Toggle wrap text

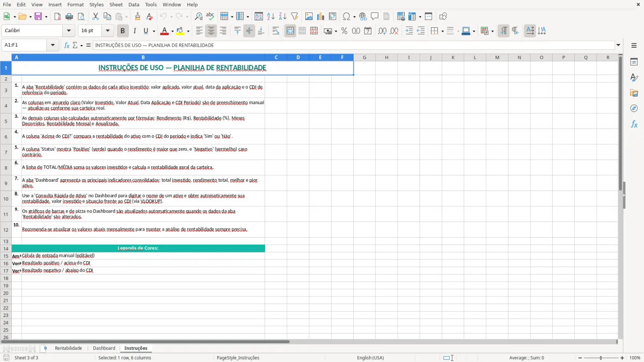[276, 31]
